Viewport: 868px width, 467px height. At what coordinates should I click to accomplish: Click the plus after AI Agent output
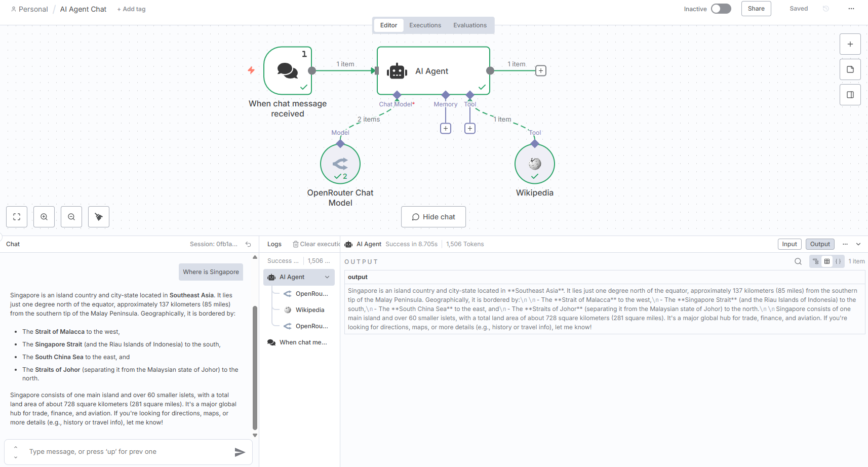point(541,71)
